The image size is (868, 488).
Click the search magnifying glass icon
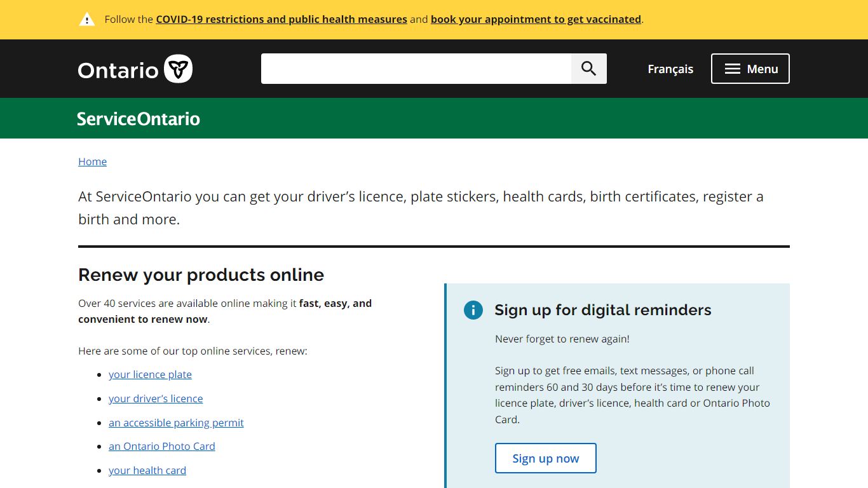click(589, 69)
